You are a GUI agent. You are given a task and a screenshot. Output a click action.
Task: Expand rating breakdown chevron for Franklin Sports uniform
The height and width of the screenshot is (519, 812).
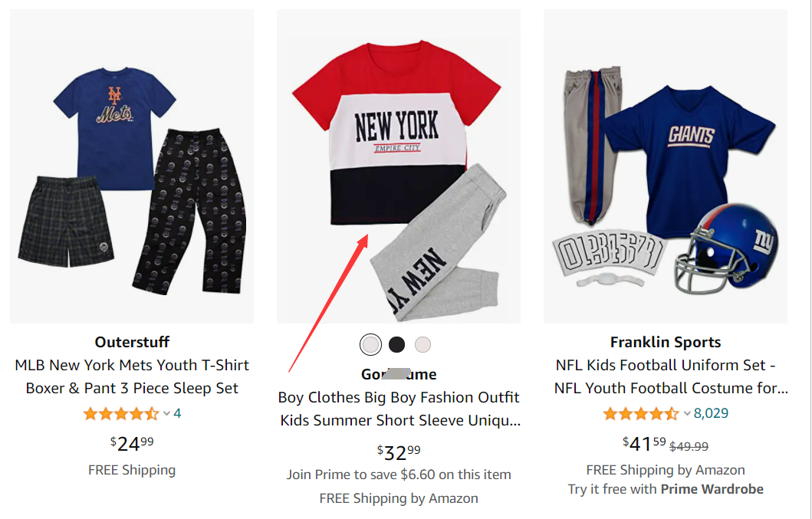point(686,414)
